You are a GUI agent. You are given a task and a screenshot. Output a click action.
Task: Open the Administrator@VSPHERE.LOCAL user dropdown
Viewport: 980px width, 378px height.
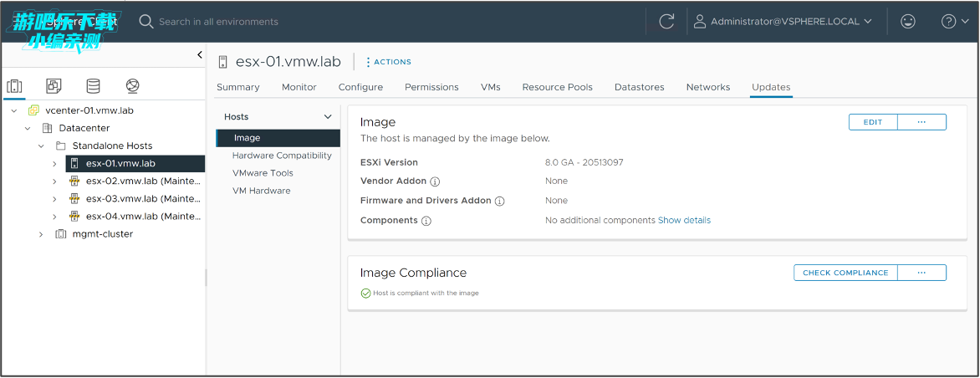(783, 22)
